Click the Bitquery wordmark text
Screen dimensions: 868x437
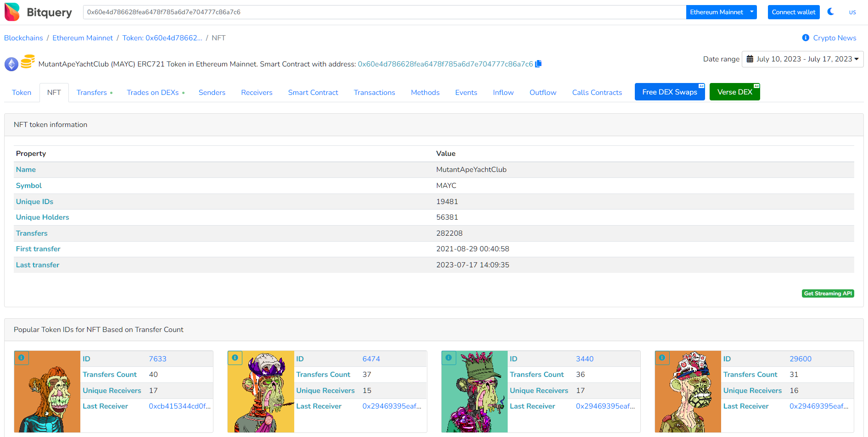[x=49, y=12]
